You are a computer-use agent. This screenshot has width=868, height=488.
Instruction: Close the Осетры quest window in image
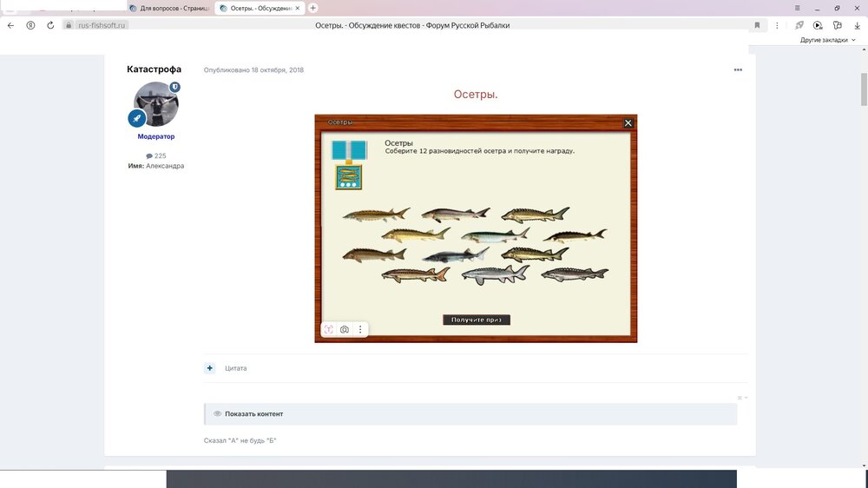pos(628,123)
